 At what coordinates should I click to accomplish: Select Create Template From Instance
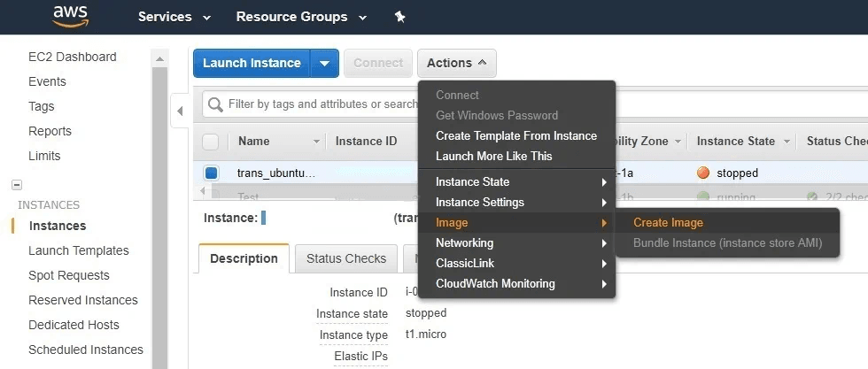pyautogui.click(x=515, y=136)
